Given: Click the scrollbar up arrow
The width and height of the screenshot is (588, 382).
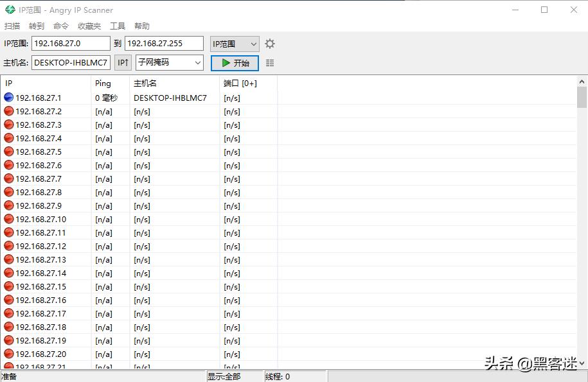Looking at the screenshot, I should coord(582,81).
